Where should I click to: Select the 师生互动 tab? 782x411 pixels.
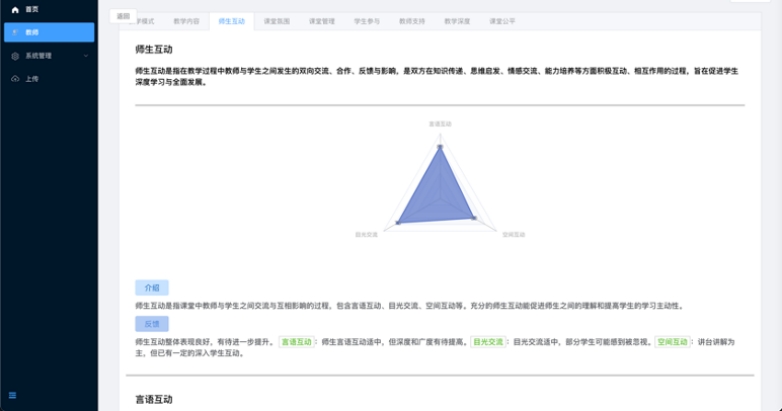pos(231,21)
